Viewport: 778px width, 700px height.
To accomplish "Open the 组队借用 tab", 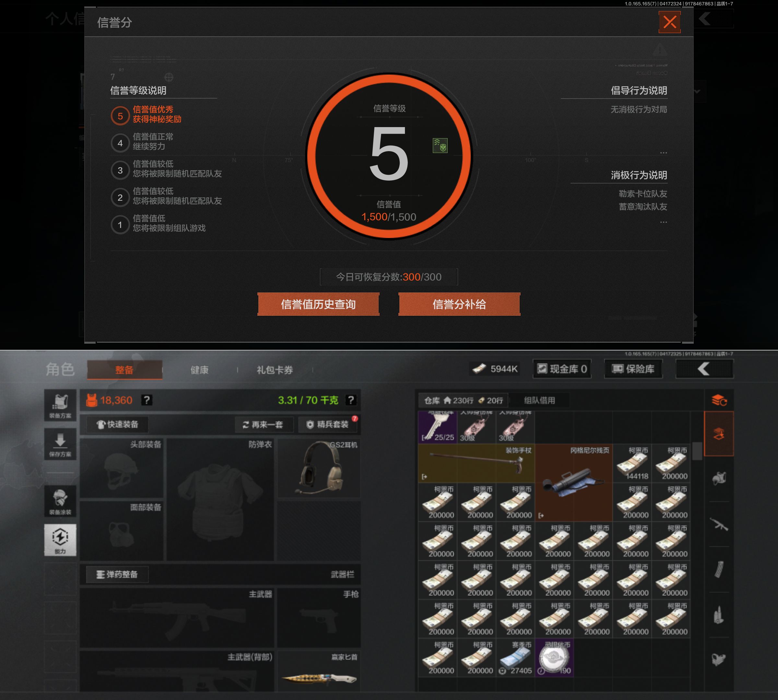I will tap(539, 400).
